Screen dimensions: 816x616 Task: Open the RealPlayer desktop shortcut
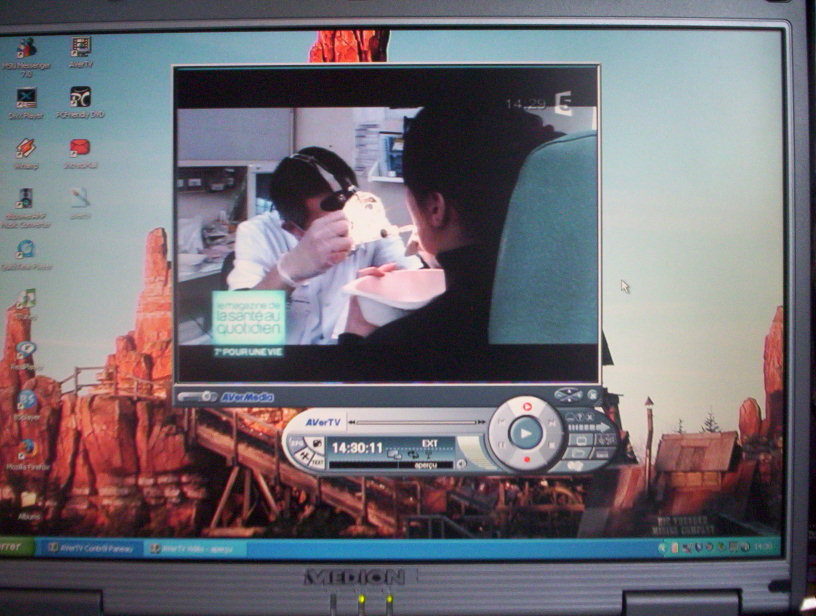(x=26, y=355)
